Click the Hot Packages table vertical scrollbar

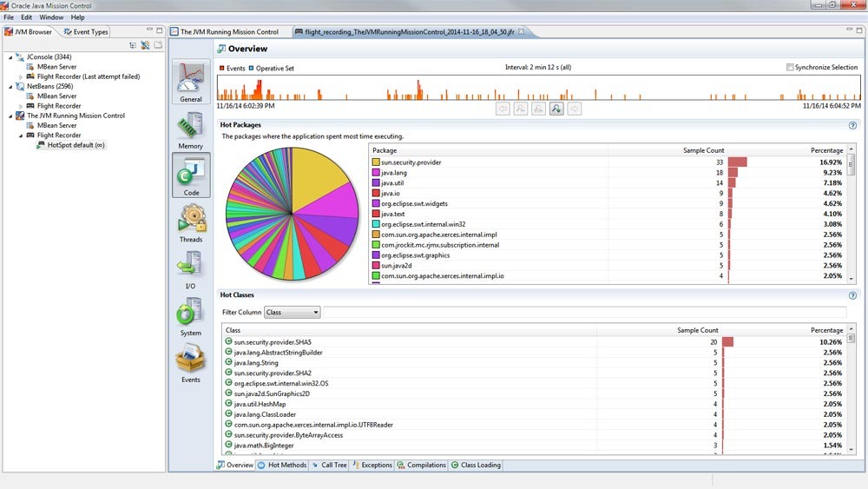click(x=852, y=214)
